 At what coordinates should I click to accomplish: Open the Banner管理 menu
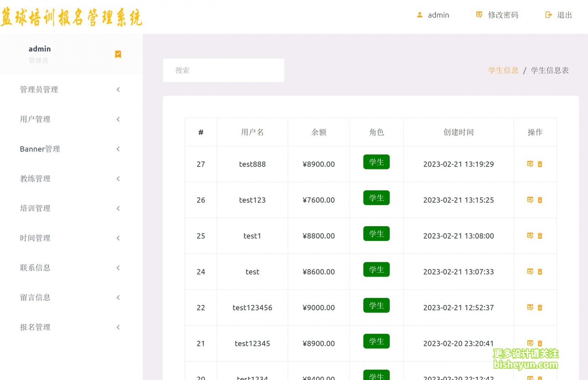(40, 149)
